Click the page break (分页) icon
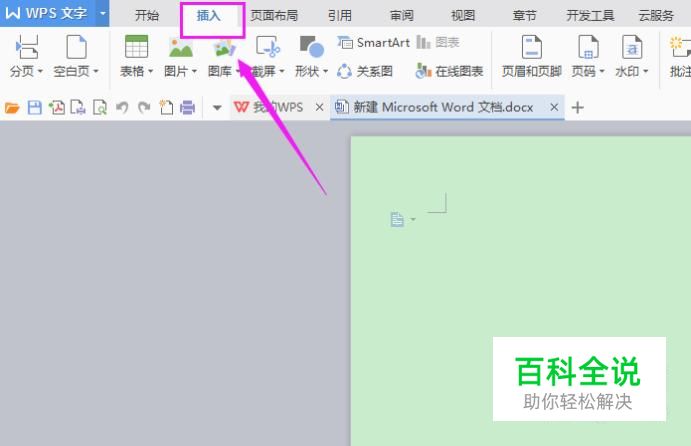 click(x=27, y=47)
